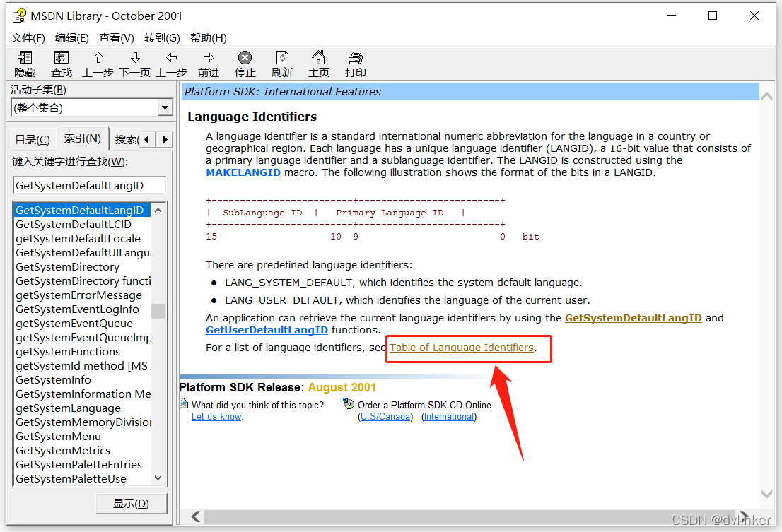Select getSystemLanguage in the index list
This screenshot has width=782, height=532.
(82, 408)
